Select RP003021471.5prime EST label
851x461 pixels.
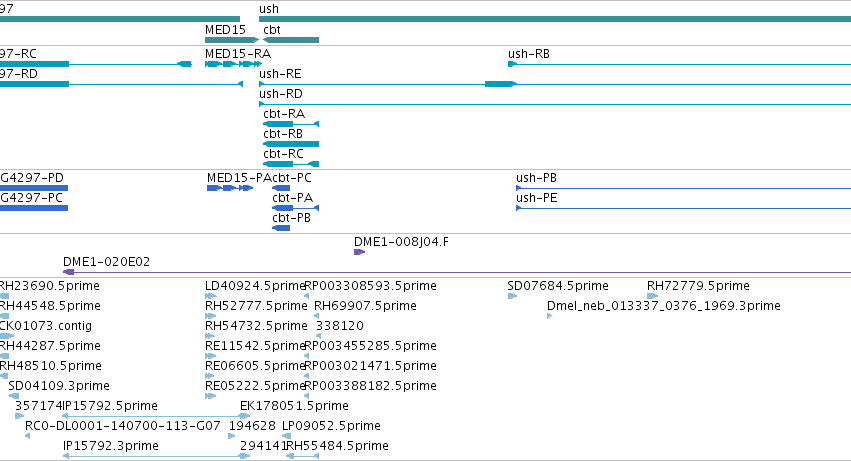[370, 366]
